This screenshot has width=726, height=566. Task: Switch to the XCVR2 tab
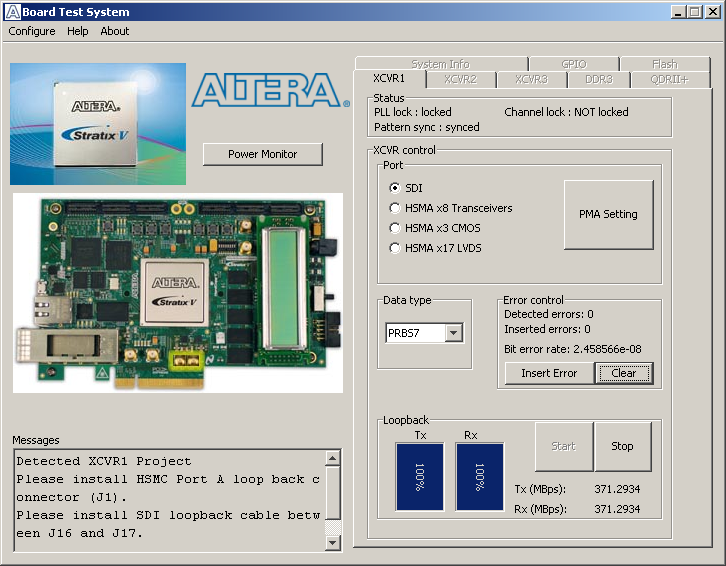point(461,79)
